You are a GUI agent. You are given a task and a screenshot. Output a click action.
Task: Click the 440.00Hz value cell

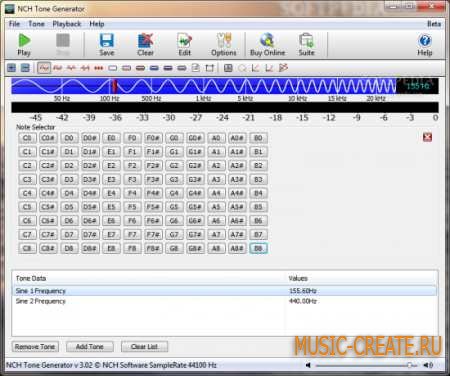(x=303, y=301)
